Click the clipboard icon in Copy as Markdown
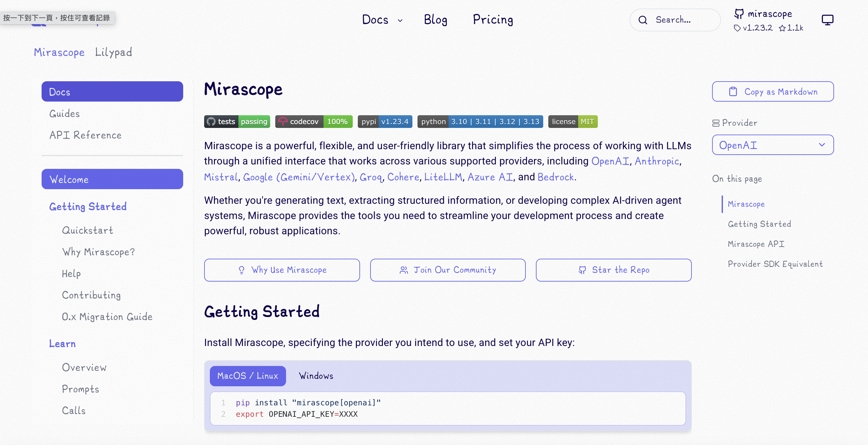This screenshot has height=445, width=868. [x=733, y=92]
